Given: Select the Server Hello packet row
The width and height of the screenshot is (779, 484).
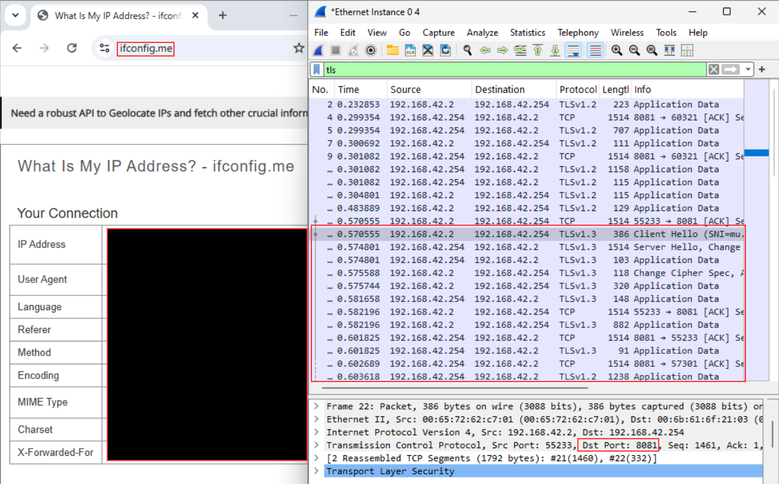Looking at the screenshot, I should tap(527, 246).
